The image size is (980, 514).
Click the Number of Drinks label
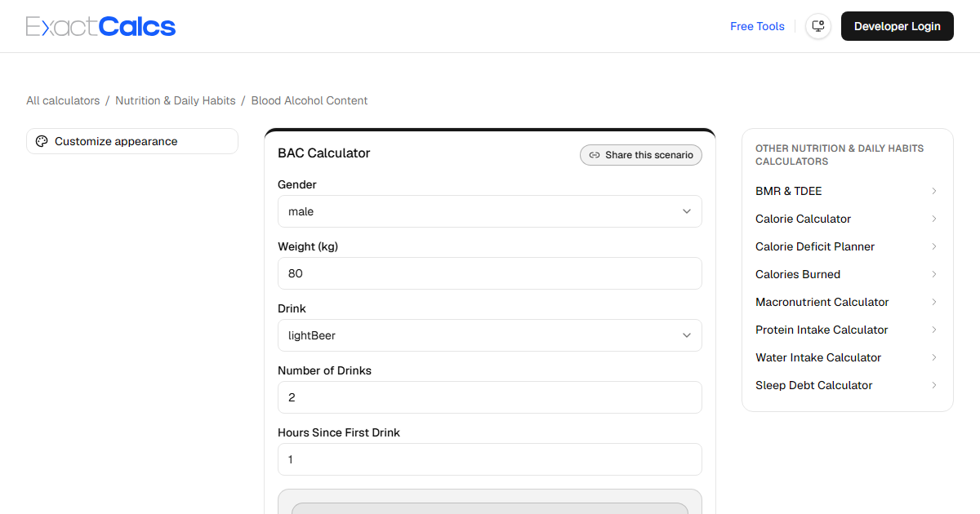325,370
